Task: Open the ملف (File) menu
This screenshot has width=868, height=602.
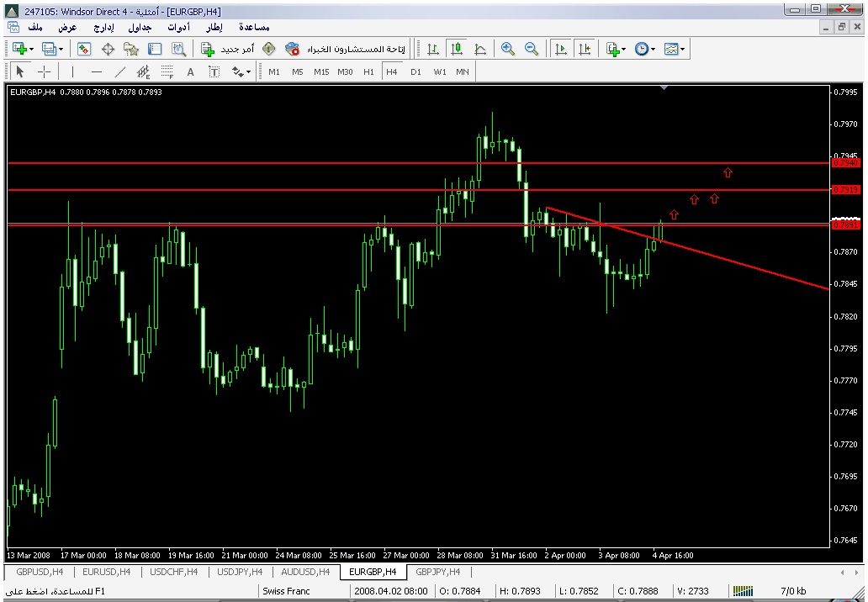Action: (35, 27)
